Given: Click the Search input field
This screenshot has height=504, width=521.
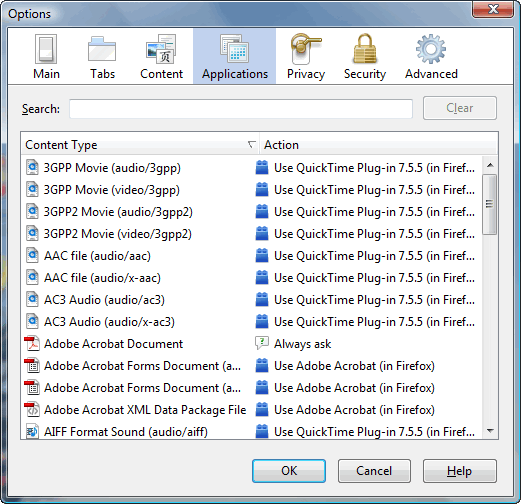Looking at the screenshot, I should coord(241,109).
